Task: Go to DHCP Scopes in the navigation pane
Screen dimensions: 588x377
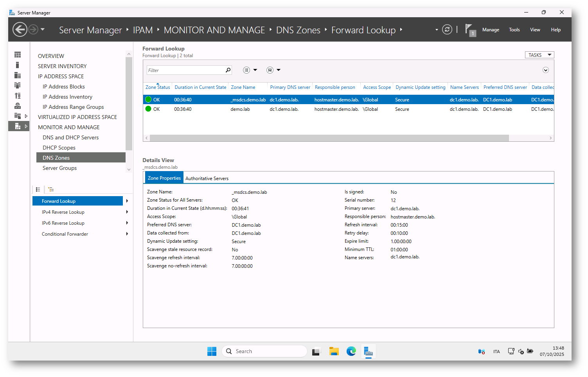Action: coord(59,148)
